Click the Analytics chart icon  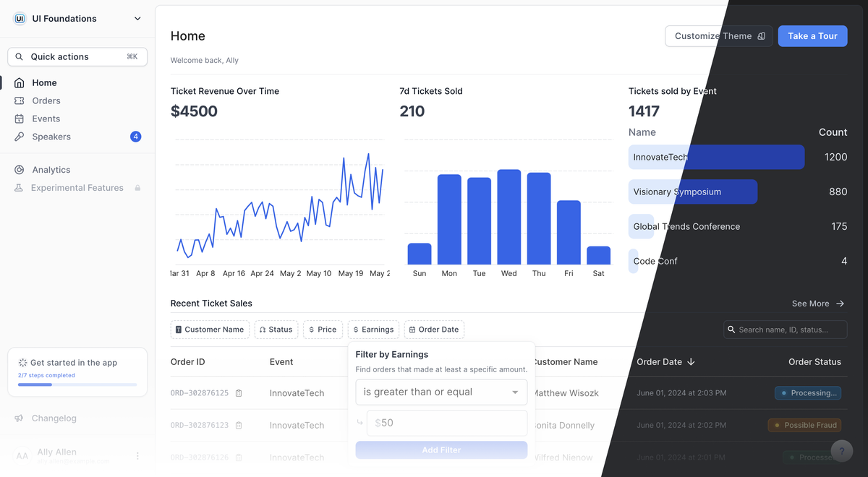coord(17,169)
